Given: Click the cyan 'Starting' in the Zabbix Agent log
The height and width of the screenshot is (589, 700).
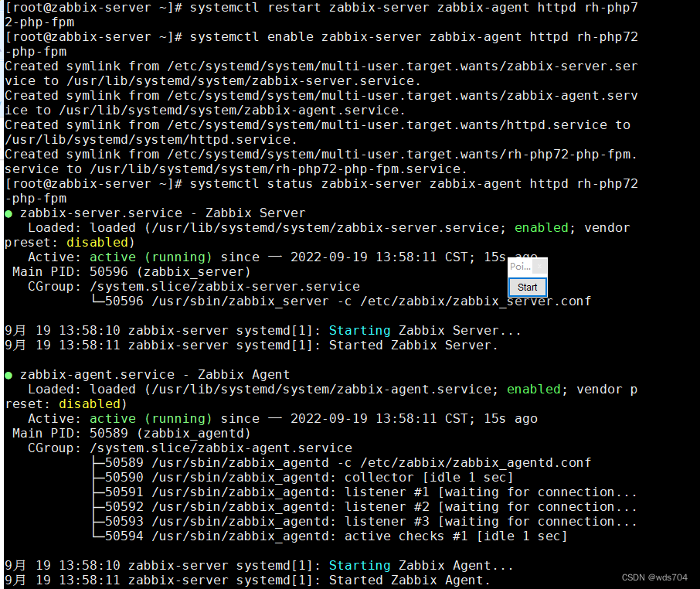Looking at the screenshot, I should 359,566.
